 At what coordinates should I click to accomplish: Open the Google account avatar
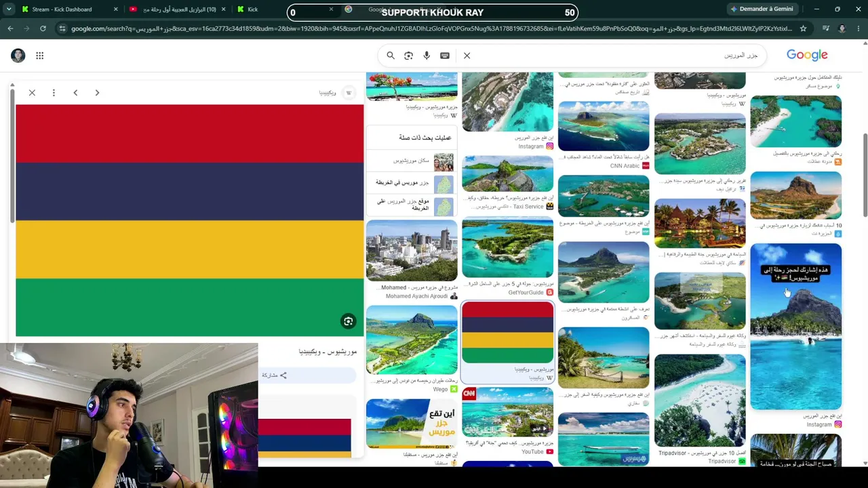pos(18,56)
